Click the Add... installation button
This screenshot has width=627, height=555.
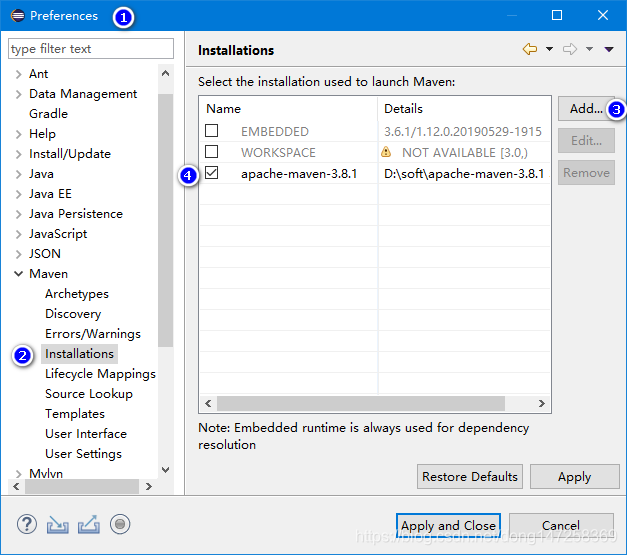click(x=586, y=108)
